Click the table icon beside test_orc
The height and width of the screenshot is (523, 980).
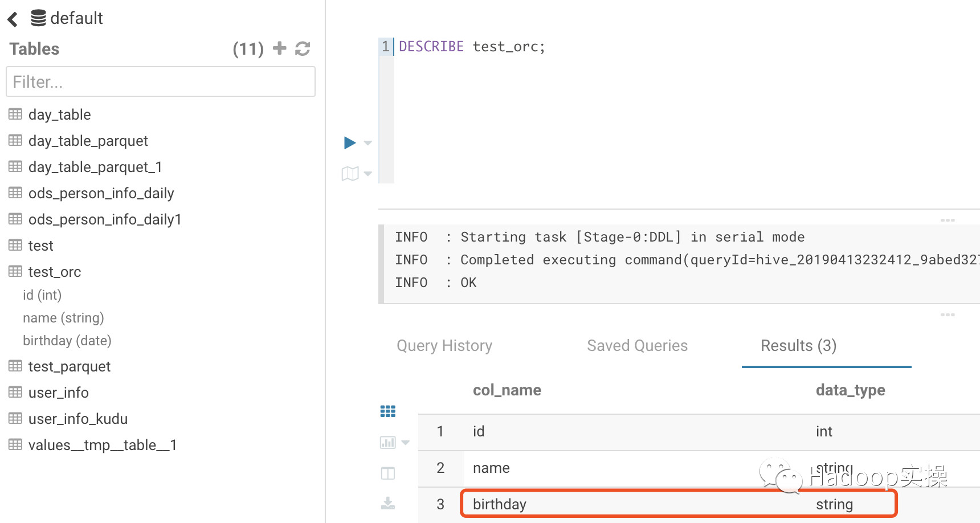[x=15, y=271]
